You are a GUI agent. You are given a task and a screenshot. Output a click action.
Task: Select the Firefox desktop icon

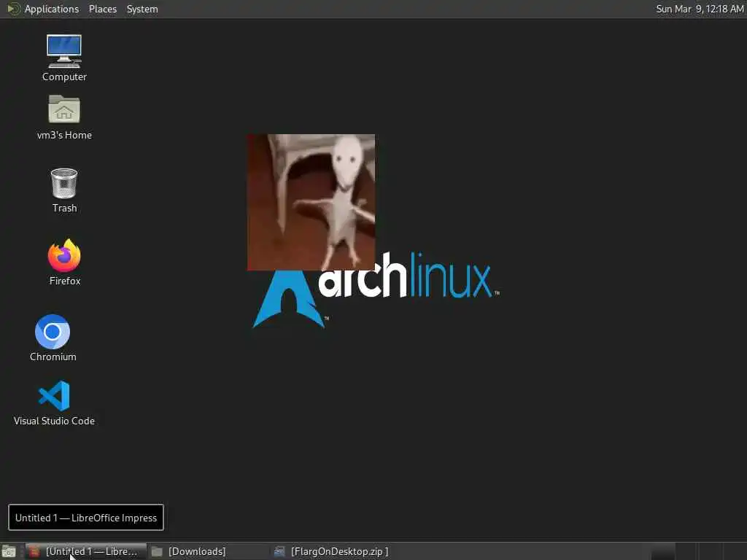(64, 262)
